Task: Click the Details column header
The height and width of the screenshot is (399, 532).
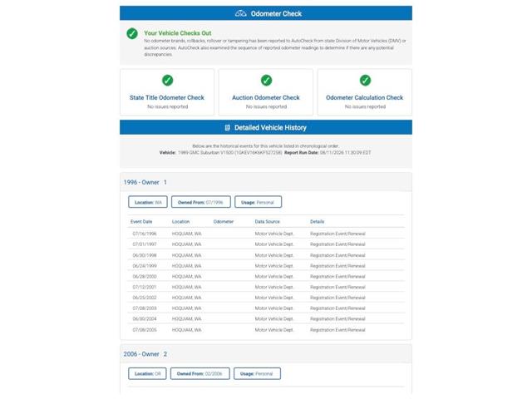Action: [318, 222]
